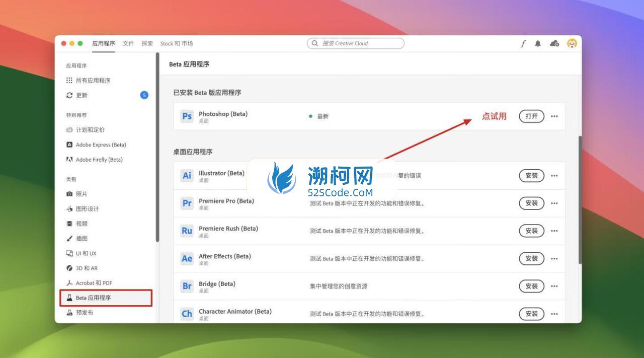Image resolution: width=644 pixels, height=358 pixels.
Task: Open the notifications bell
Action: [x=538, y=44]
